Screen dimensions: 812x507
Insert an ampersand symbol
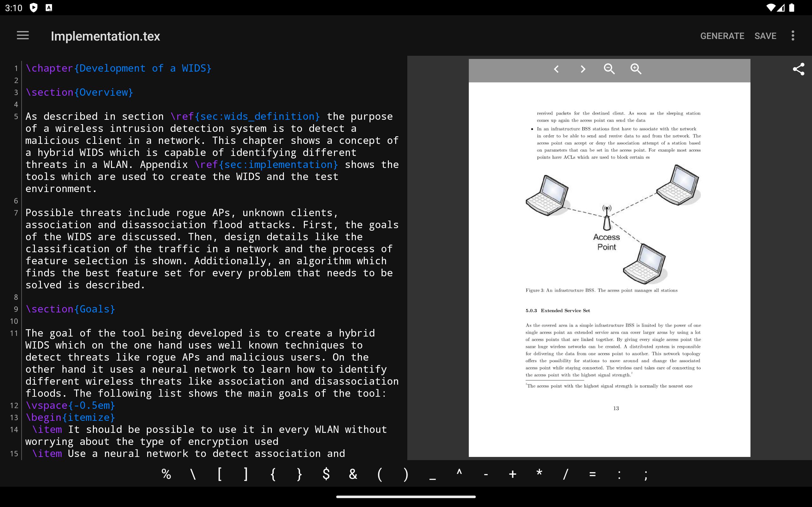353,474
